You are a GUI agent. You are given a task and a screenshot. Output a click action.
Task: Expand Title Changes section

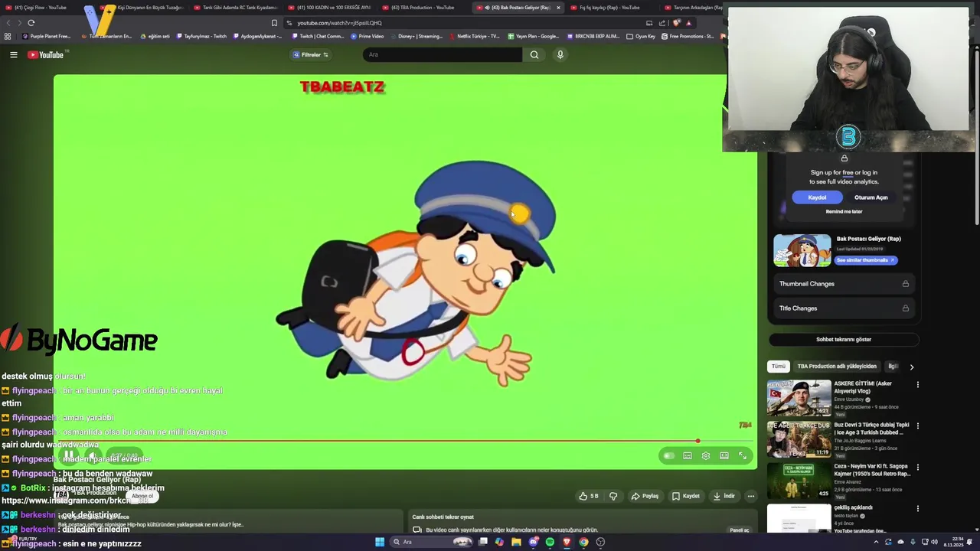[844, 308]
